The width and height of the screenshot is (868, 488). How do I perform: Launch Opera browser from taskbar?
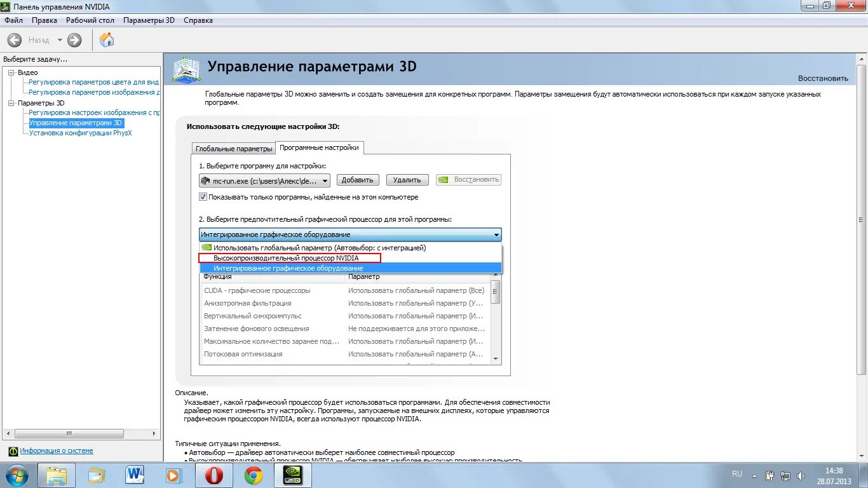[214, 475]
